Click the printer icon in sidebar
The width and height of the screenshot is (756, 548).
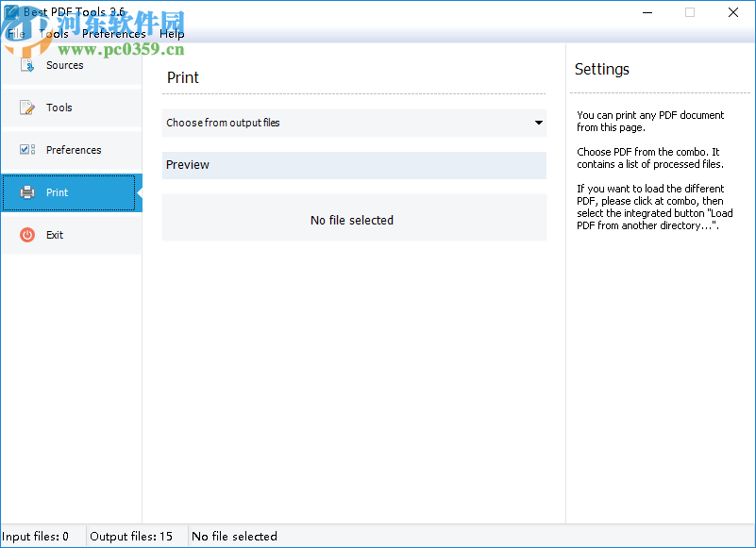coord(27,192)
